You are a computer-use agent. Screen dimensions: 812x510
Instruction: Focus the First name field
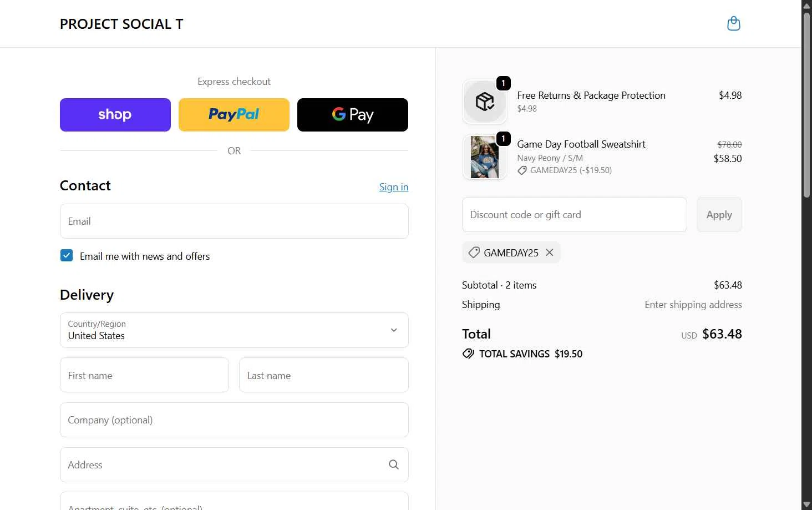144,375
